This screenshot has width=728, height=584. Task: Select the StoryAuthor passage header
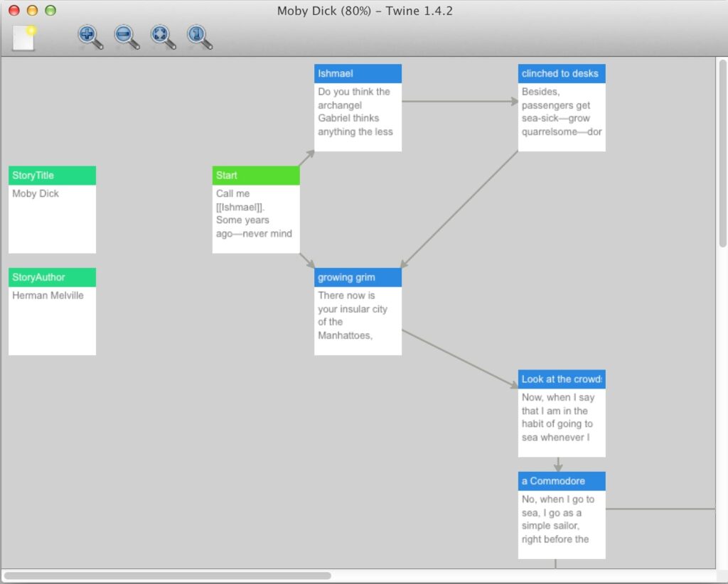[x=52, y=277]
